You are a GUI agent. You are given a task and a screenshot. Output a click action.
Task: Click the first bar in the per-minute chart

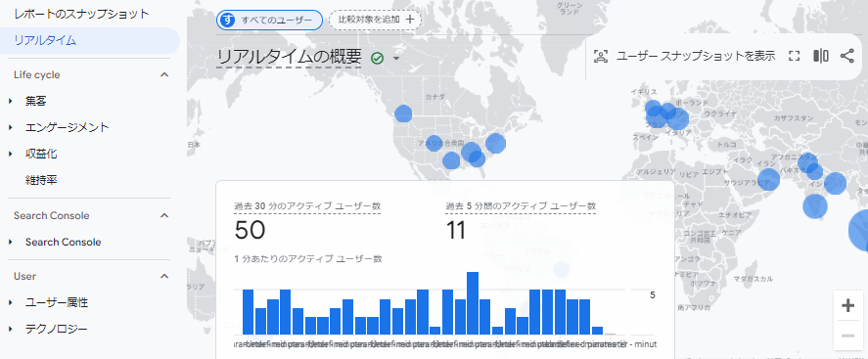(248, 312)
